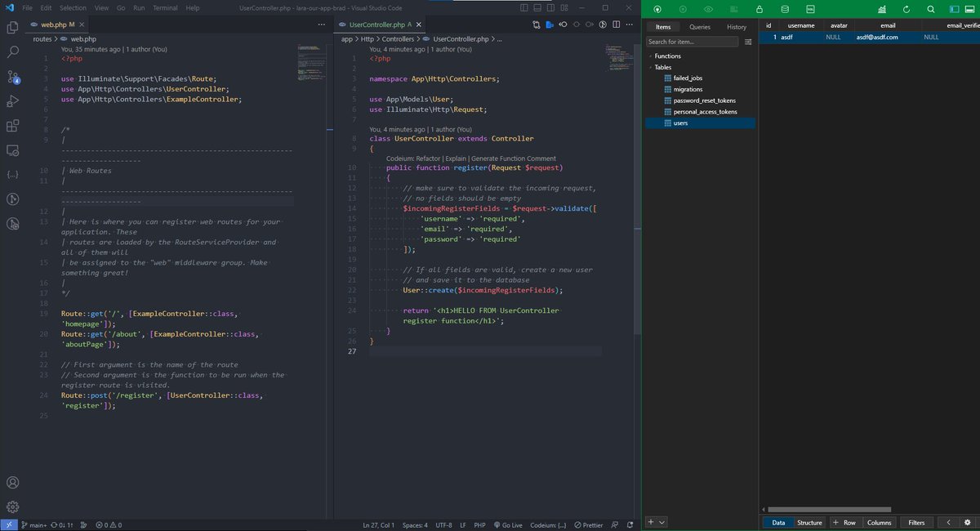
Task: Click the Explain code lens link
Action: point(457,158)
